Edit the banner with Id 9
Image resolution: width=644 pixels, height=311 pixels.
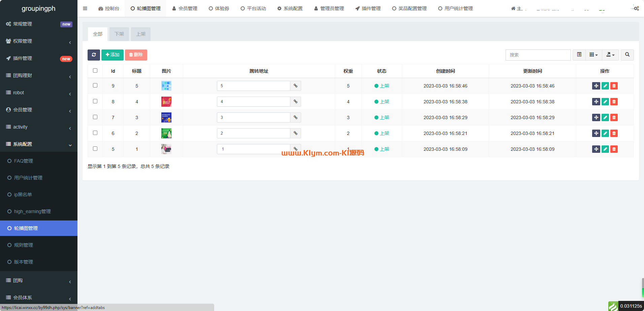(605, 86)
